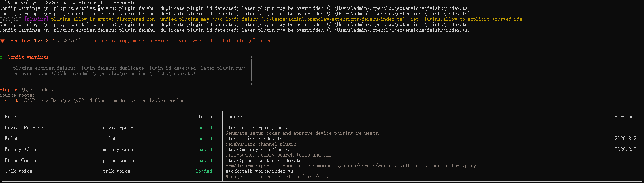The height and width of the screenshot is (183, 644).
Task: Click the 'memory-core' ID cell
Action: pos(118,149)
